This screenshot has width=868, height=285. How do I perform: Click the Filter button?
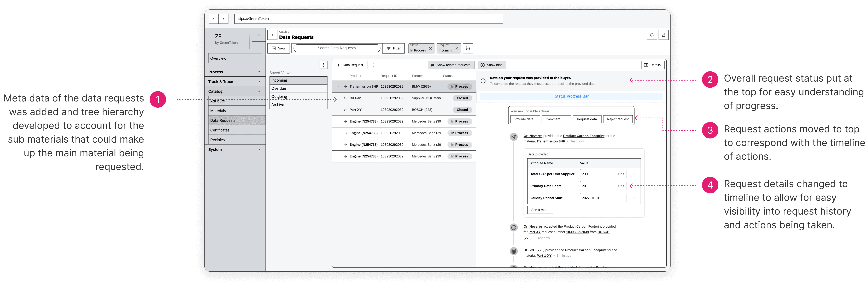point(394,48)
